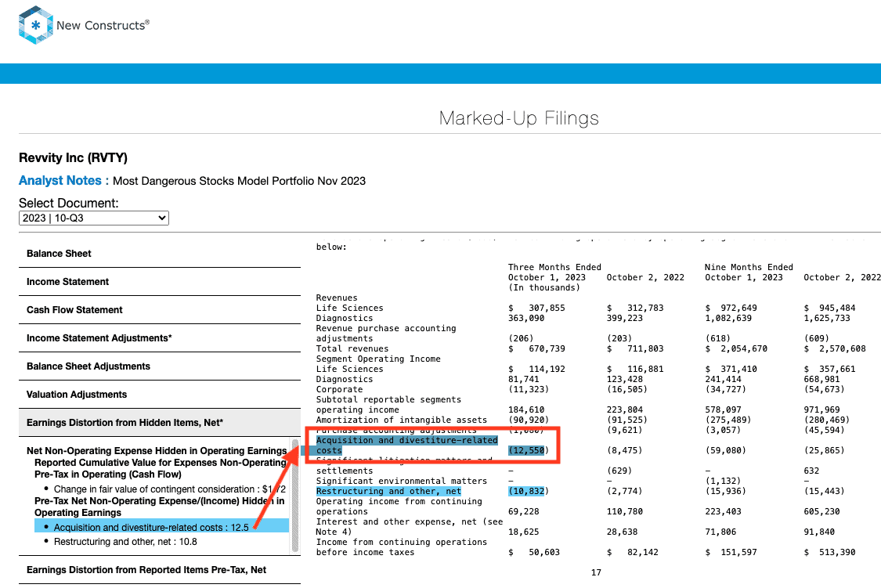The image size is (881, 588).
Task: Click subtotal operating income value 184,610
Action: click(x=526, y=410)
